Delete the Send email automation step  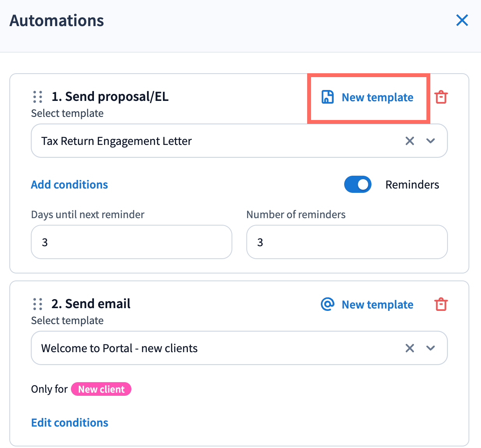click(441, 304)
